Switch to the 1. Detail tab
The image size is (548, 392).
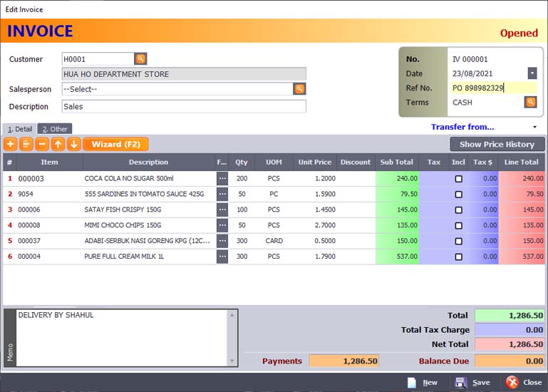point(19,129)
